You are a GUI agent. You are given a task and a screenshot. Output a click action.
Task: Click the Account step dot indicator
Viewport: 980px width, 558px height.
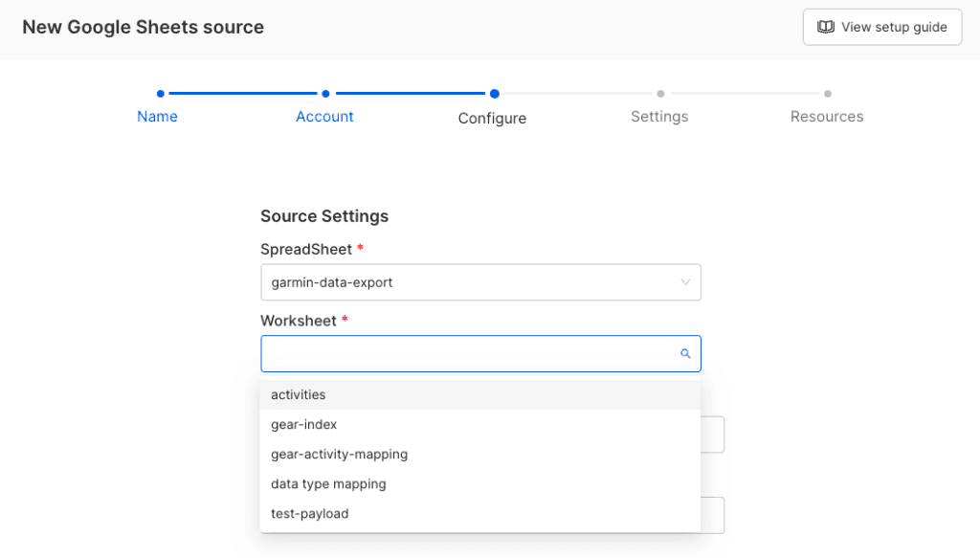pos(325,94)
